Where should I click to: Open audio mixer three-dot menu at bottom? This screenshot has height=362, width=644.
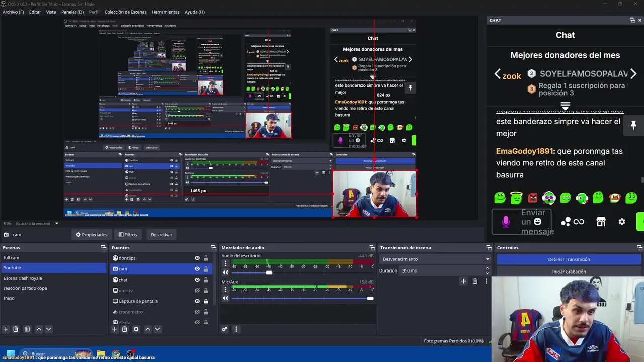click(x=236, y=329)
